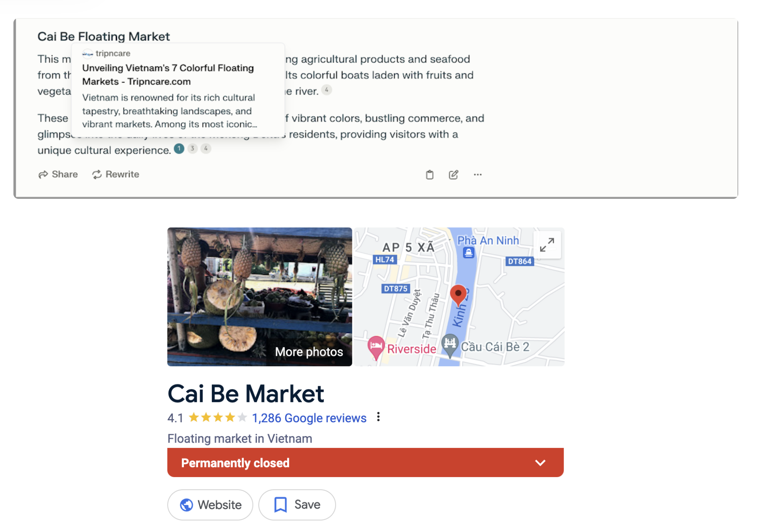Toggle citation number 1 reference

tap(180, 150)
